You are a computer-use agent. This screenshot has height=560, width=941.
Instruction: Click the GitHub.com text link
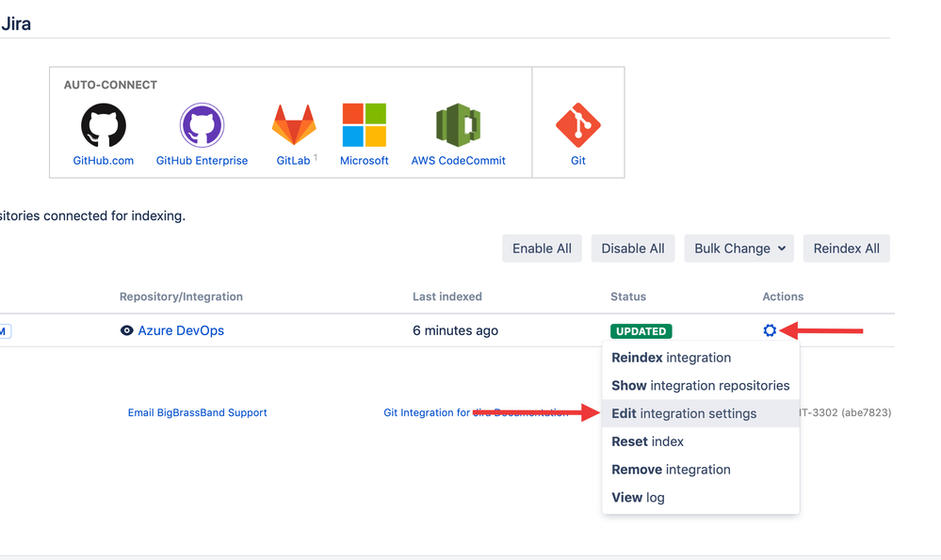(104, 161)
